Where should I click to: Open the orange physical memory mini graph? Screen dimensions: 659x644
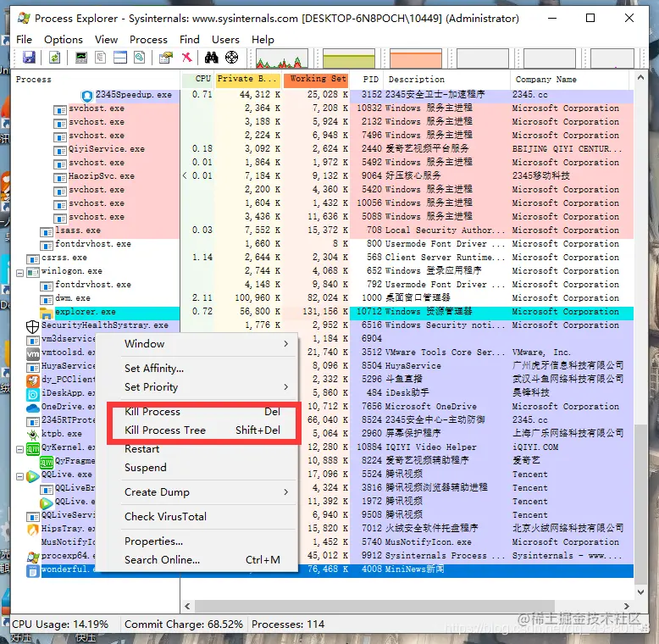[x=416, y=58]
